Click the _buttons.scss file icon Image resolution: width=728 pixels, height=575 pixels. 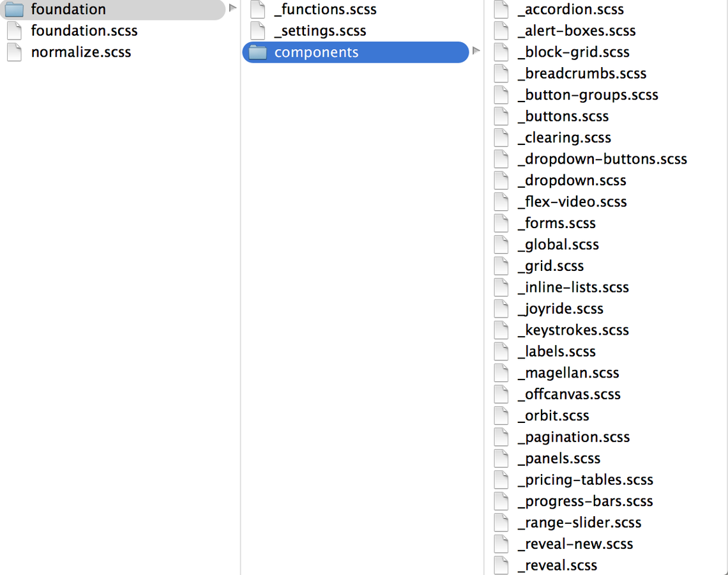click(501, 116)
